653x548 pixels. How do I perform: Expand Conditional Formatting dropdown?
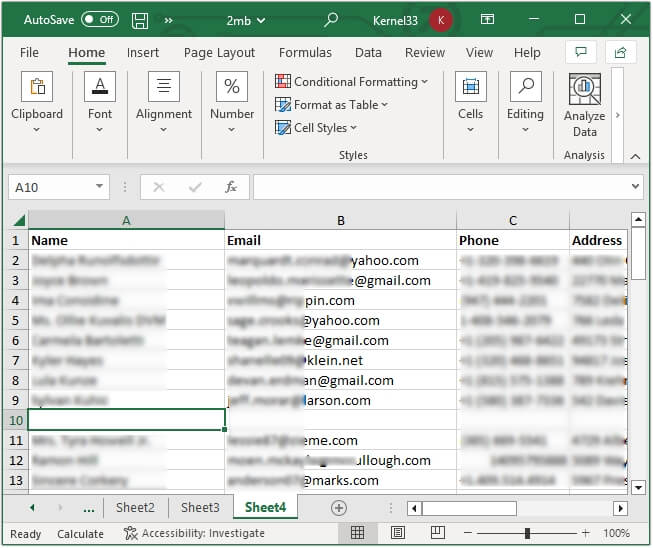351,82
